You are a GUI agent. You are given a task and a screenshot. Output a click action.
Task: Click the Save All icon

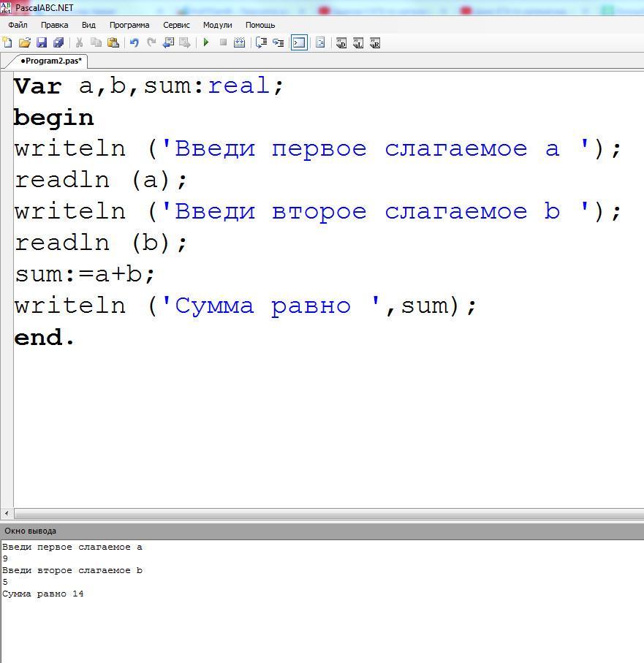pyautogui.click(x=58, y=43)
